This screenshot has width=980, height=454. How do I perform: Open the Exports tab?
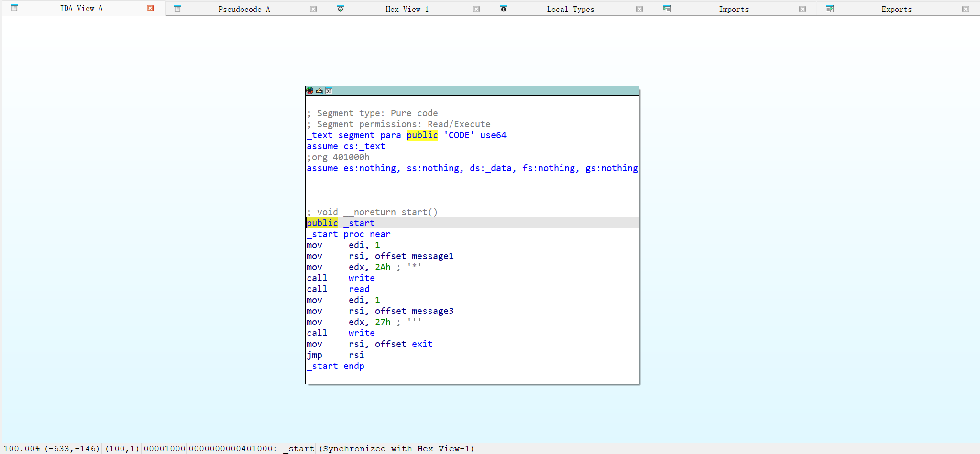(897, 9)
